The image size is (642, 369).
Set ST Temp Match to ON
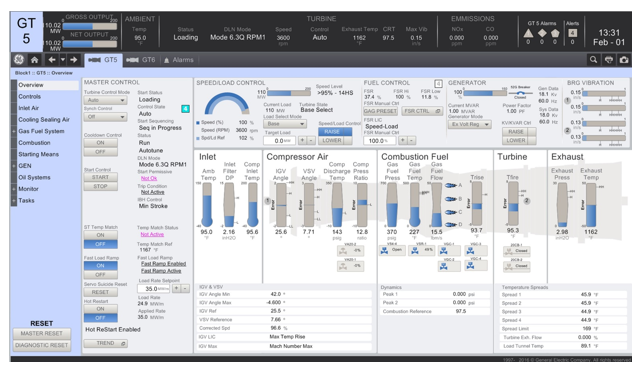point(101,235)
